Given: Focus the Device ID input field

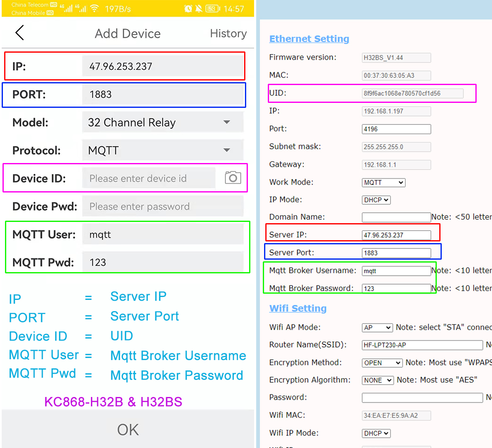Looking at the screenshot, I should pyautogui.click(x=149, y=178).
